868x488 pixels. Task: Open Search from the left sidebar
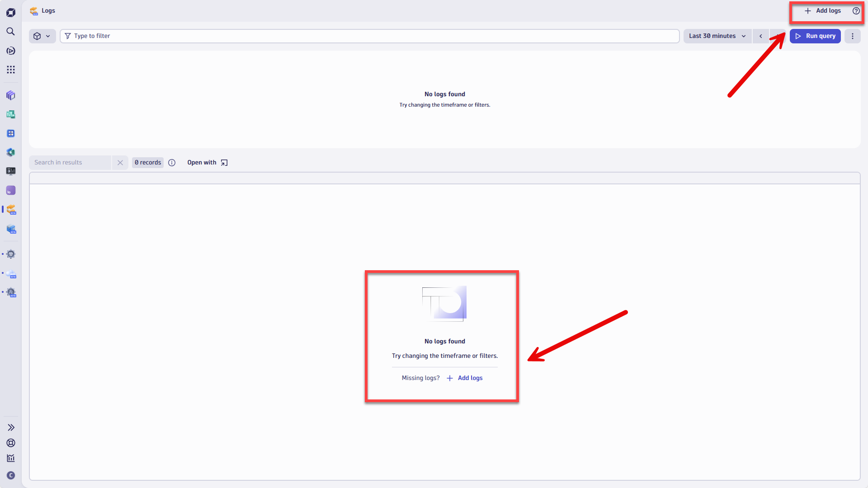(x=11, y=32)
